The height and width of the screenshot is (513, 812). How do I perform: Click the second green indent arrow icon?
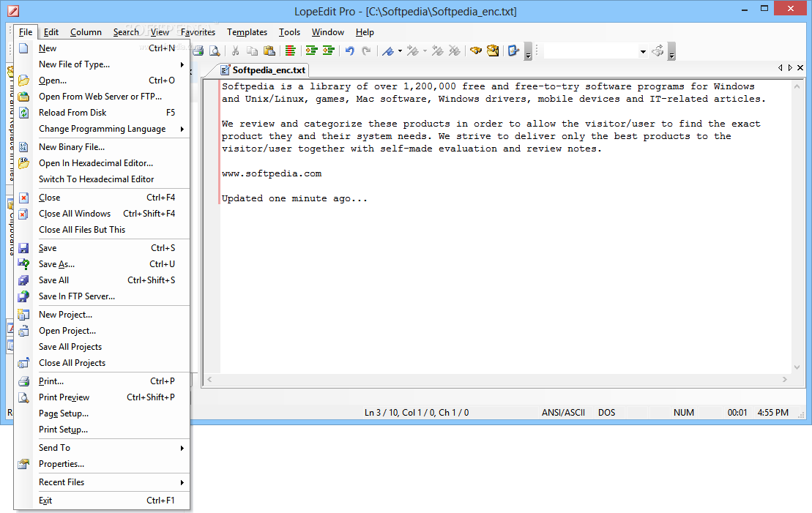pyautogui.click(x=328, y=50)
